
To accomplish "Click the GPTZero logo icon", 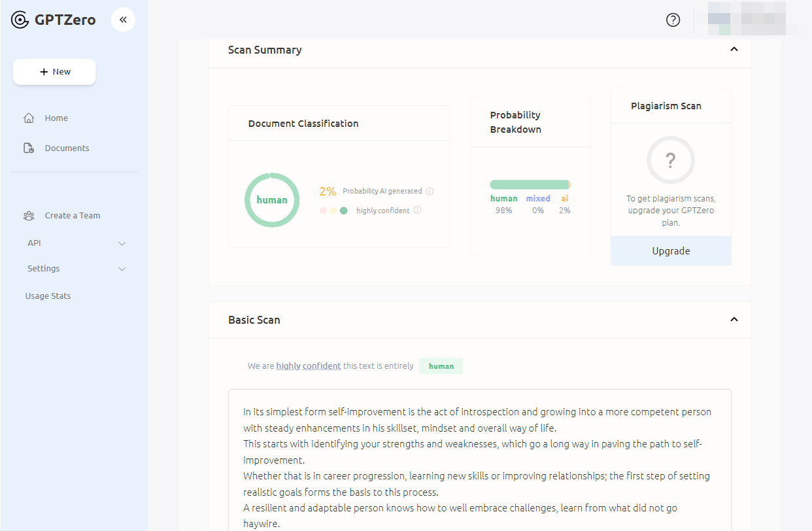I will pyautogui.click(x=20, y=20).
